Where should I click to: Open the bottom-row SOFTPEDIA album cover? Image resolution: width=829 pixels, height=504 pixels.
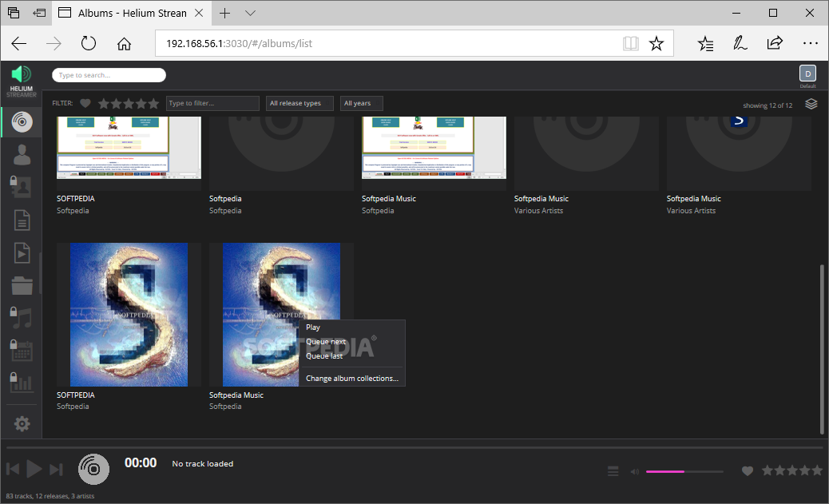point(129,315)
